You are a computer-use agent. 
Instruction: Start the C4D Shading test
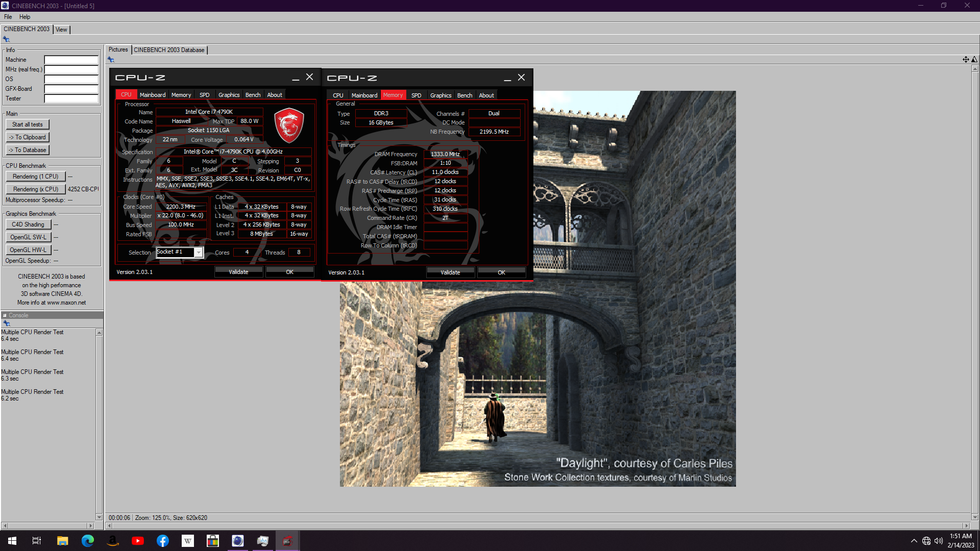pyautogui.click(x=28, y=224)
